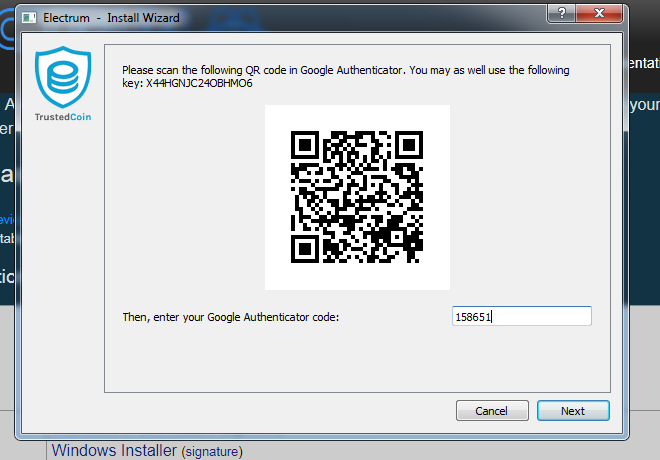Click the key text X44HGNJC24OBHMO6

pos(199,83)
